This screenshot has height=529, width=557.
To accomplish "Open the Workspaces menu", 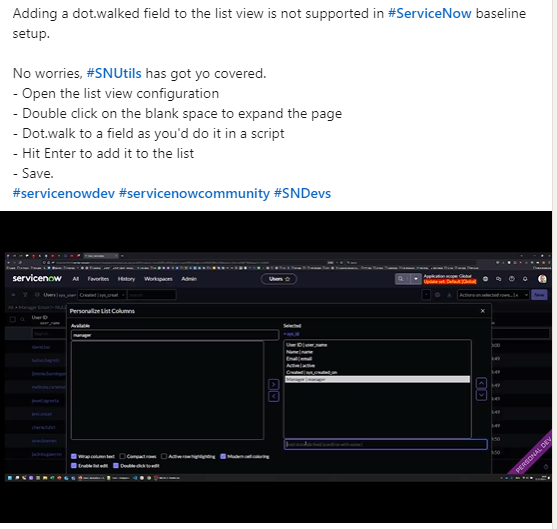I will (158, 279).
